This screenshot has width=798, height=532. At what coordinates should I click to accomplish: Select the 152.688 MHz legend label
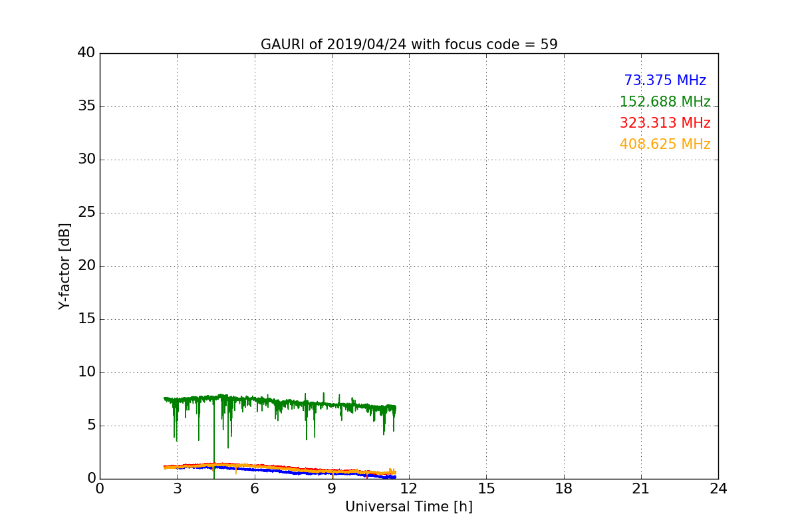click(665, 102)
